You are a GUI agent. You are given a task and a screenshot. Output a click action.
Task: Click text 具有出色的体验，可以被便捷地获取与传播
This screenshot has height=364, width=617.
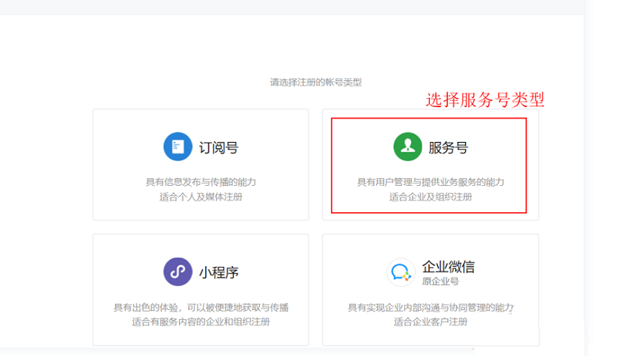coord(201,308)
